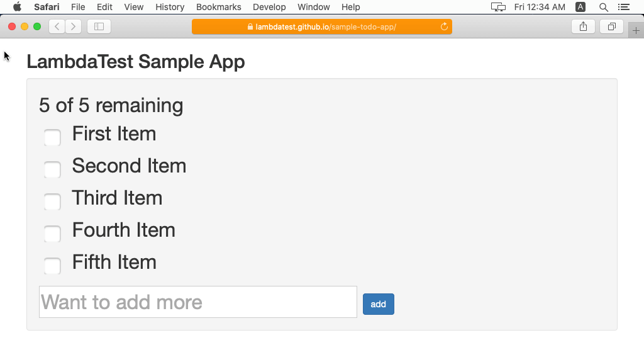Check the First Item checkbox
644x340 pixels.
(52, 137)
